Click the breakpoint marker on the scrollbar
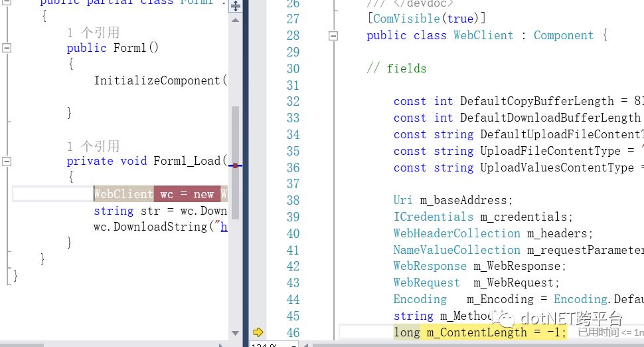This screenshot has height=347, width=644. click(235, 166)
